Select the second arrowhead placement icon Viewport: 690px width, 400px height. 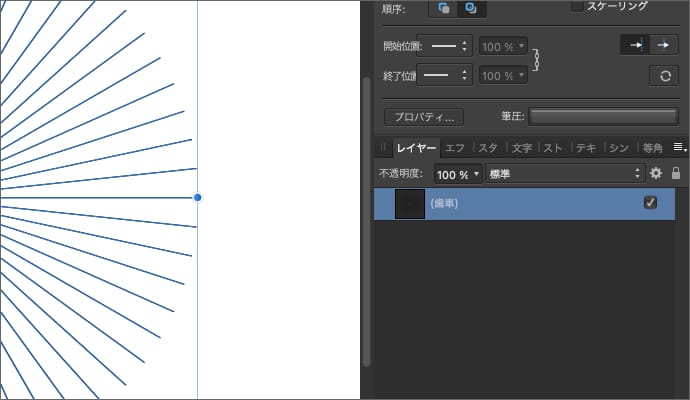663,45
